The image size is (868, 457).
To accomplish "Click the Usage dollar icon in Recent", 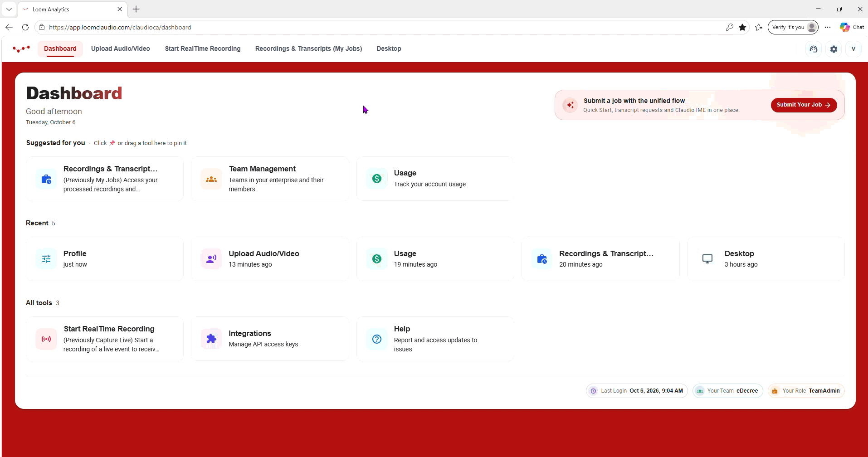I will [377, 259].
